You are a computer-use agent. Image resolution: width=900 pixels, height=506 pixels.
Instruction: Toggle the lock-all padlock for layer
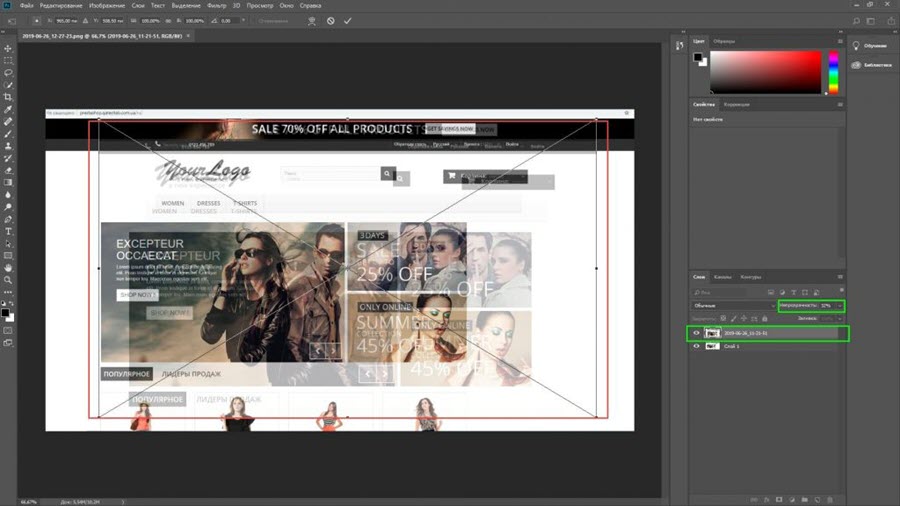[765, 318]
